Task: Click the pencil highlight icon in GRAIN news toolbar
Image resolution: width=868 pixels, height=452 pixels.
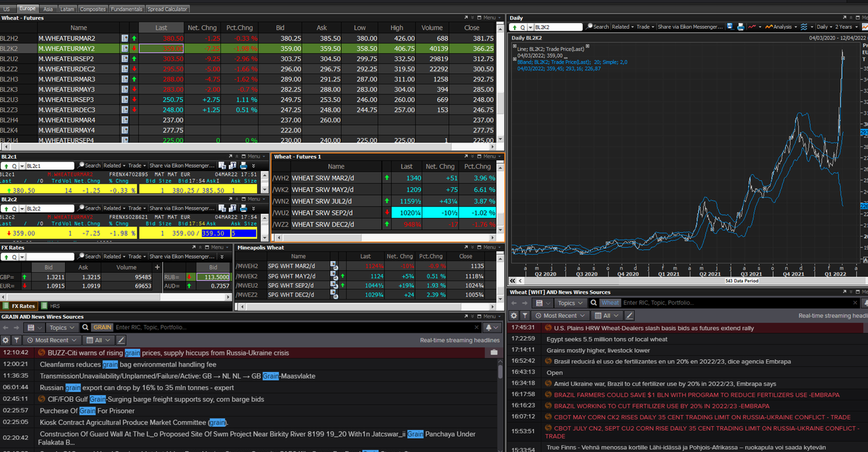Action: click(x=121, y=340)
